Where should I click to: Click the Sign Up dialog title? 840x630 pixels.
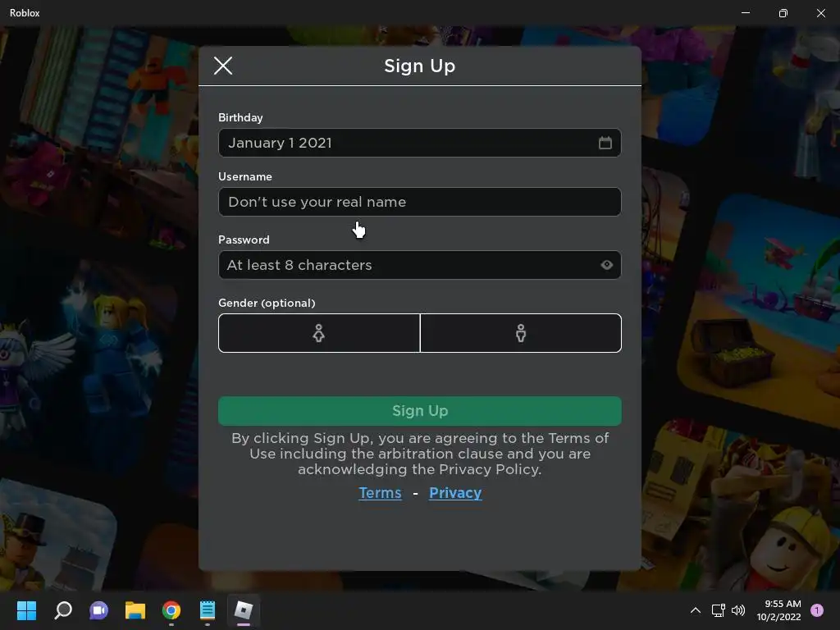point(419,66)
